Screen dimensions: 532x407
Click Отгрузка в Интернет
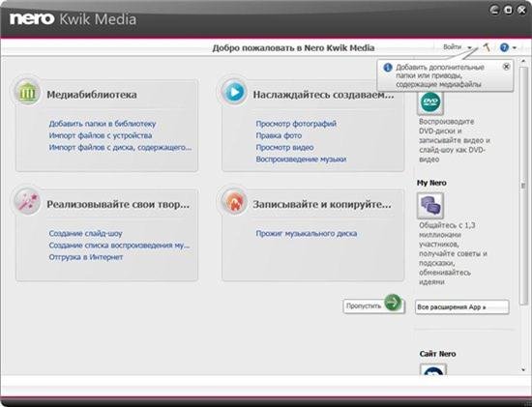click(x=86, y=257)
